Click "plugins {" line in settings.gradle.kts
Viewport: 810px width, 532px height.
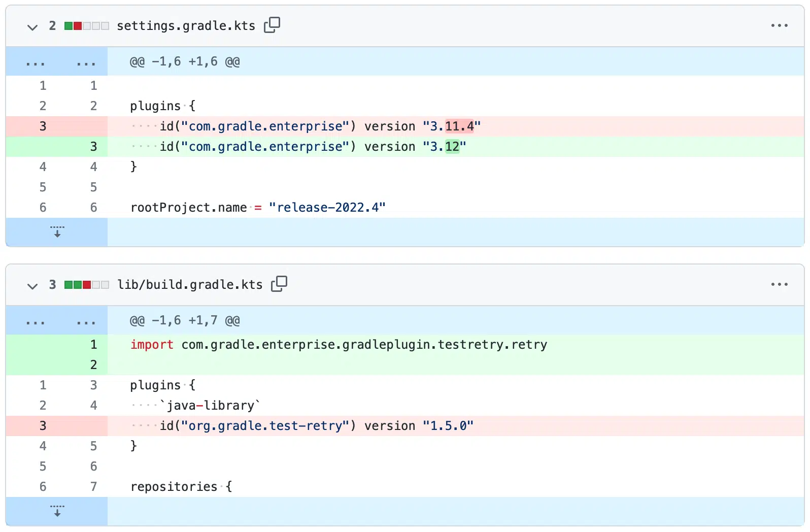pos(405,106)
